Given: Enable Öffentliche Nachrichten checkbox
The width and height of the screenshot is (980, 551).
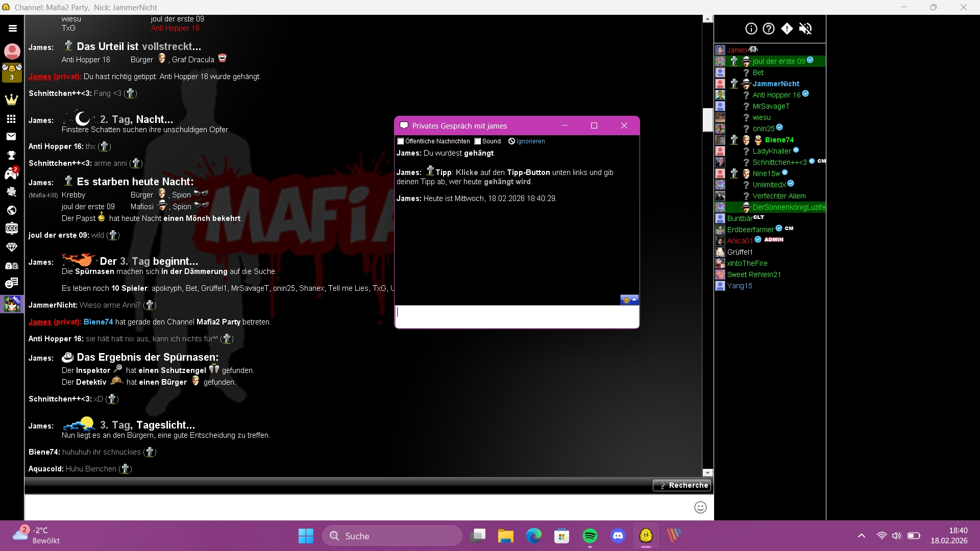Looking at the screenshot, I should [x=401, y=141].
